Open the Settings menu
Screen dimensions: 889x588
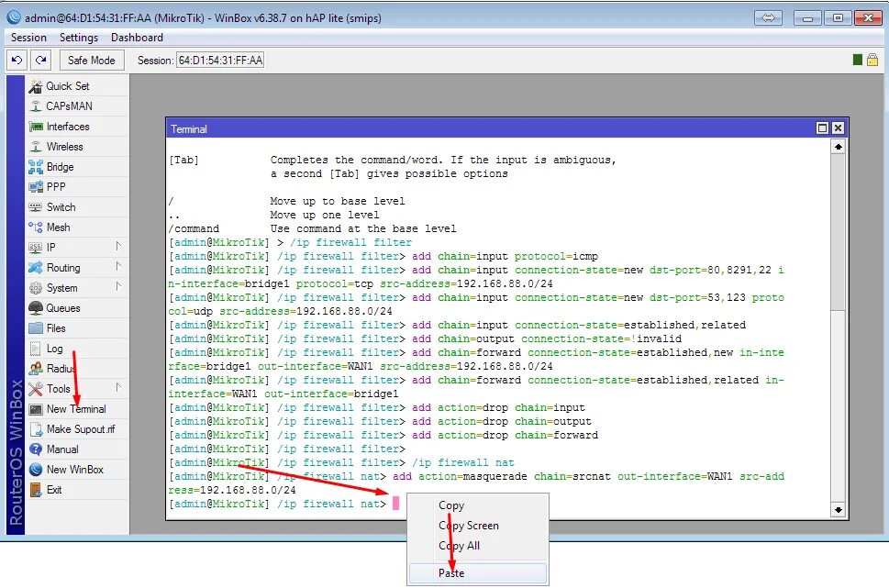pos(79,38)
